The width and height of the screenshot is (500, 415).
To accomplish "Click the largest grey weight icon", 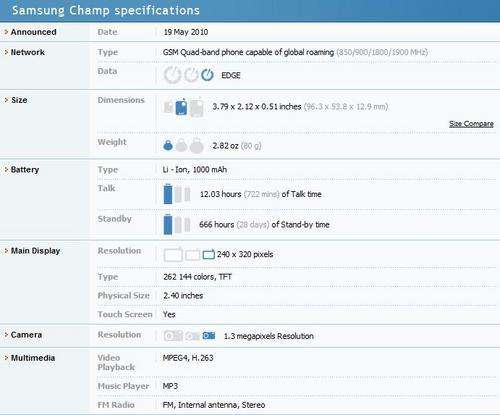I will [x=197, y=145].
